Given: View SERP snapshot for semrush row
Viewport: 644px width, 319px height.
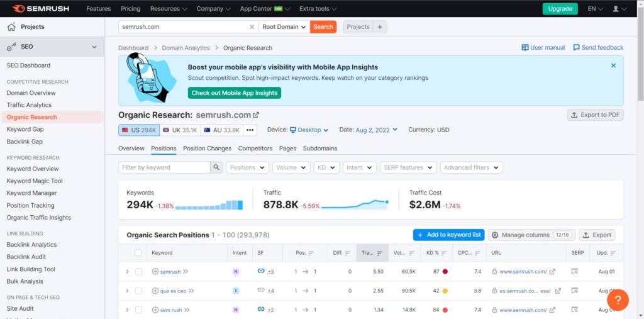Looking at the screenshot, I should 575,272.
